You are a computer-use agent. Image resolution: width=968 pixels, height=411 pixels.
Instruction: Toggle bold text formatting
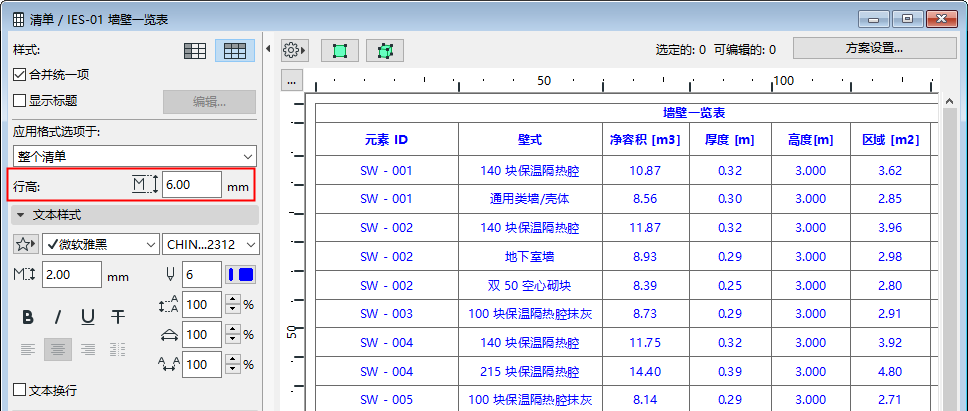[x=28, y=317]
